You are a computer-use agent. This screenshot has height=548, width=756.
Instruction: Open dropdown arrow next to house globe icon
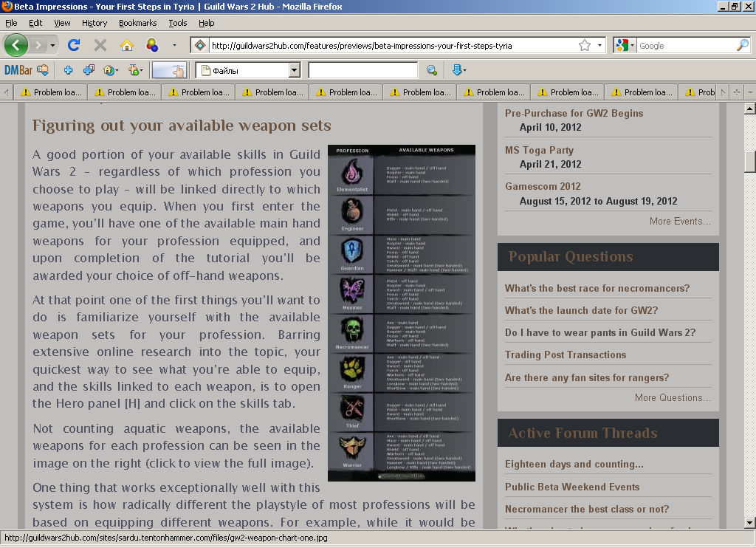(117, 71)
